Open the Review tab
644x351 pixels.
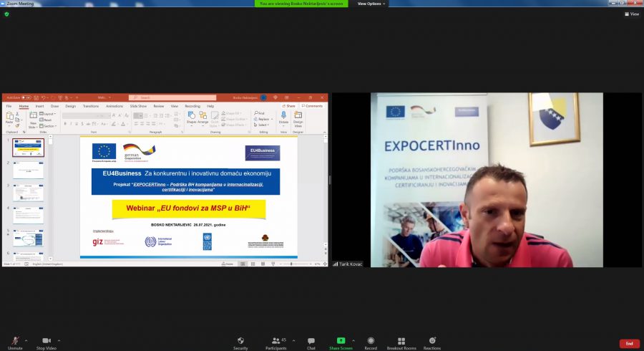tap(159, 106)
